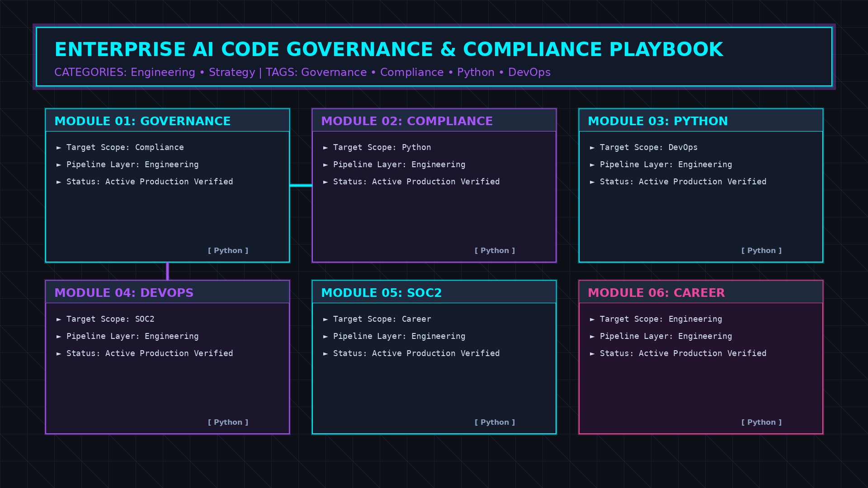868x488 pixels.
Task: Click the [ Python ] tag in Module 06
Action: click(x=762, y=422)
